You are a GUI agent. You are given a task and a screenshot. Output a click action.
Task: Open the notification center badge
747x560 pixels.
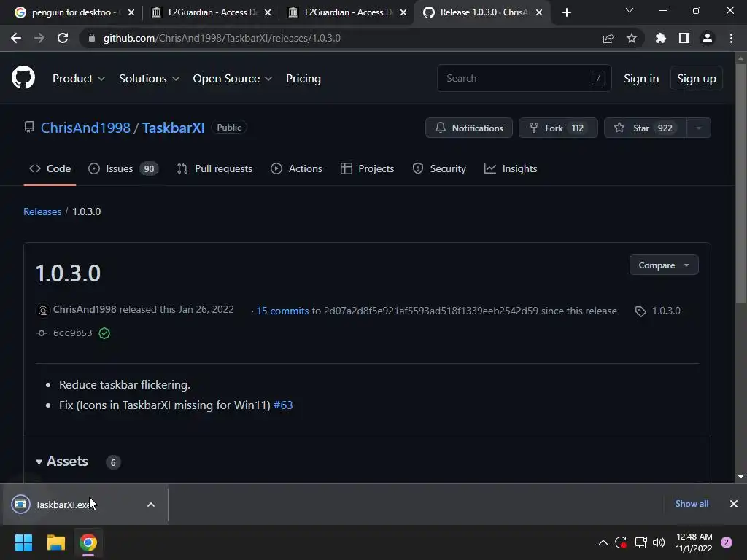click(x=727, y=542)
